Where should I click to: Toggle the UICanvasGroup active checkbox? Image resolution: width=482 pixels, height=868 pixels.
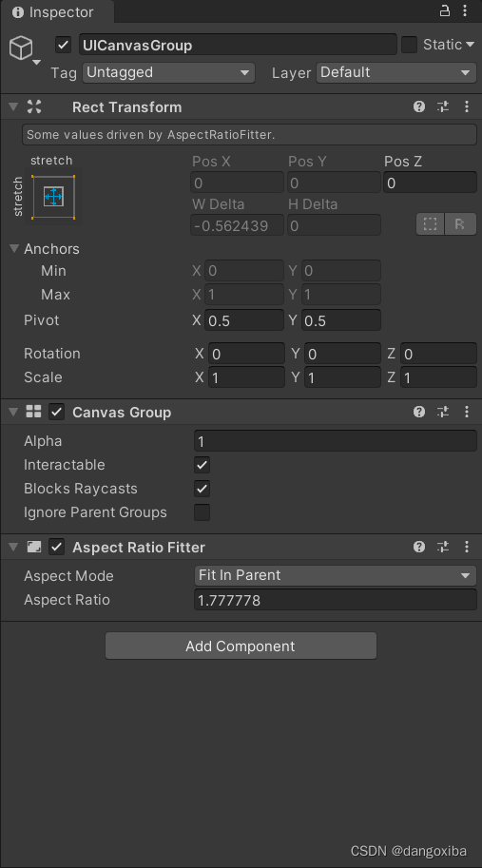point(64,45)
